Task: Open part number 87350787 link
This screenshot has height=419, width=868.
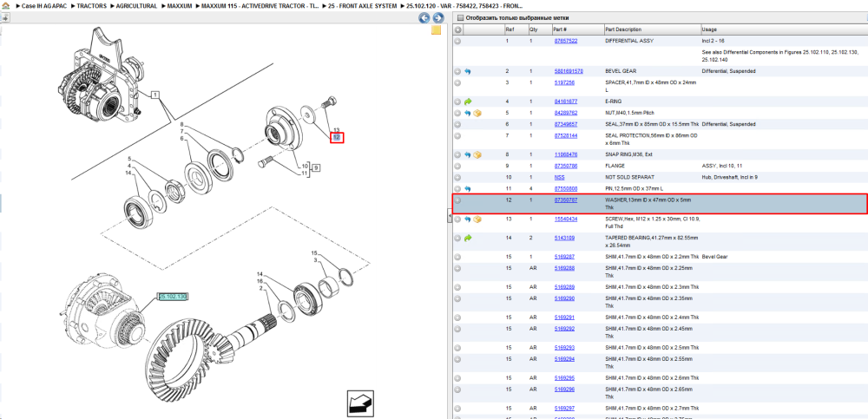Action: pos(566,200)
